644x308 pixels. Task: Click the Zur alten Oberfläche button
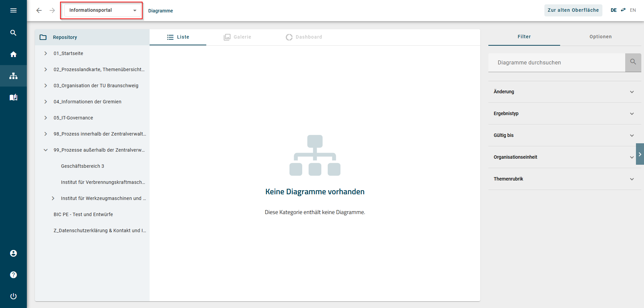tap(573, 10)
